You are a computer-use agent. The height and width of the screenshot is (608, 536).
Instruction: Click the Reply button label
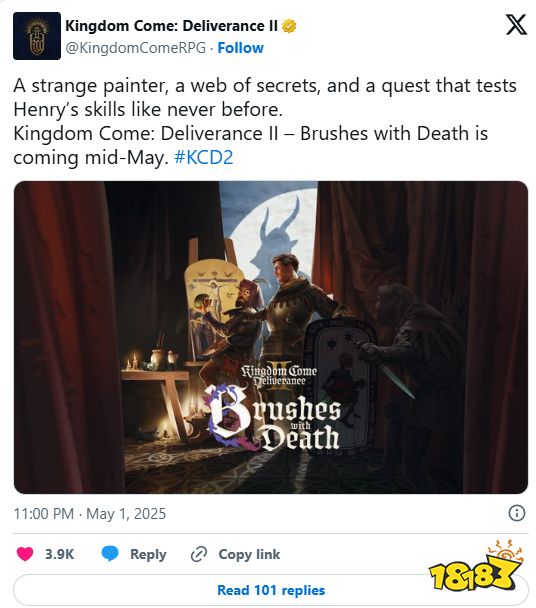point(148,554)
